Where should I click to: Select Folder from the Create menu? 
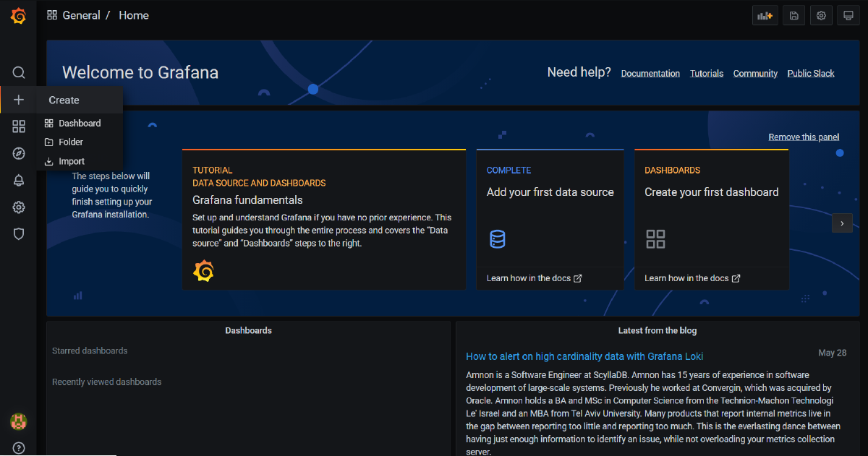coord(70,142)
